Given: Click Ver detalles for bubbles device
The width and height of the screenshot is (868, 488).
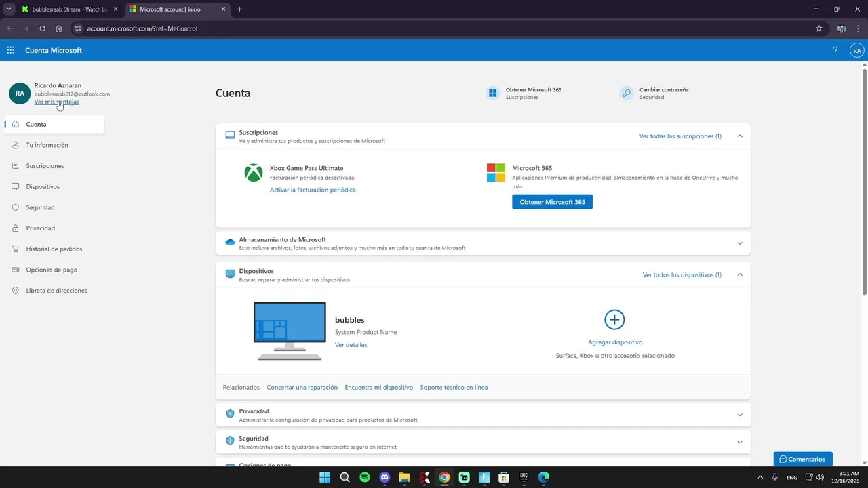Looking at the screenshot, I should 351,345.
